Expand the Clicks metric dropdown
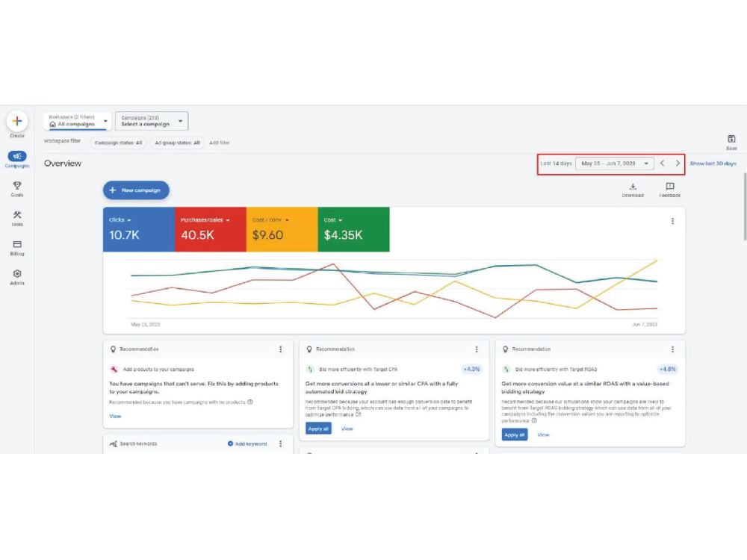The image size is (747, 560). [120, 220]
